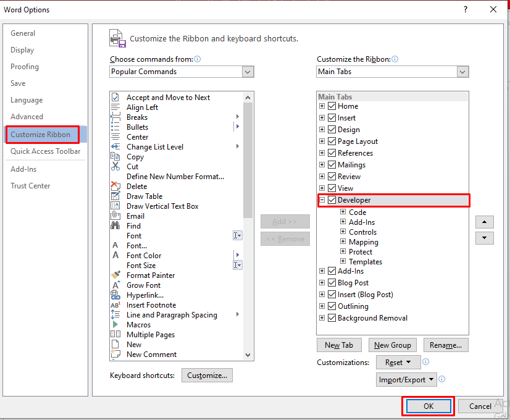Disable the Background Removal checkbox
This screenshot has height=420, width=510.
(x=332, y=318)
